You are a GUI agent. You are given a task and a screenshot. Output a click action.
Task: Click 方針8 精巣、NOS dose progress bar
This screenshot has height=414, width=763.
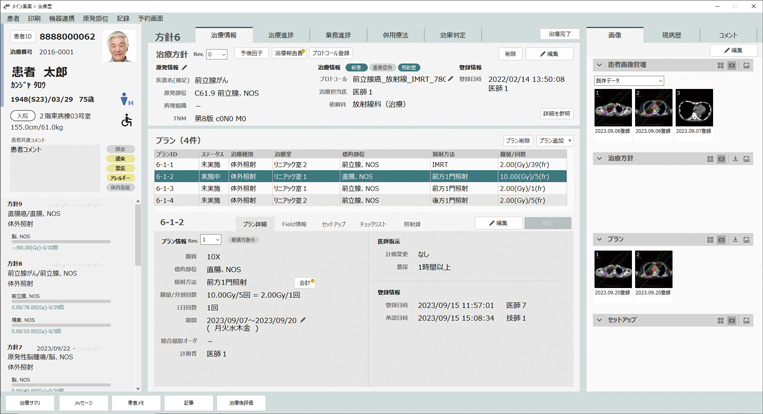(x=61, y=325)
